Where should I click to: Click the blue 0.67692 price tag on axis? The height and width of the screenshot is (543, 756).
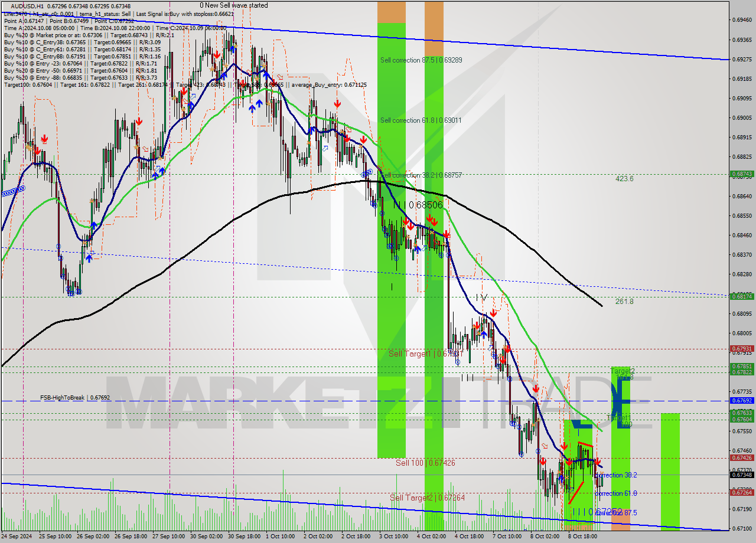pos(742,400)
